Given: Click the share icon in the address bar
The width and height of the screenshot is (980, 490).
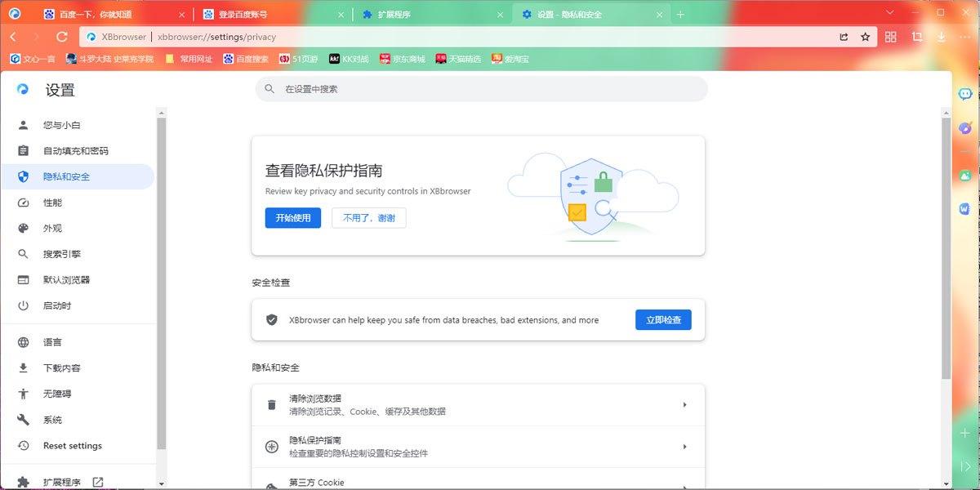Looking at the screenshot, I should click(844, 37).
